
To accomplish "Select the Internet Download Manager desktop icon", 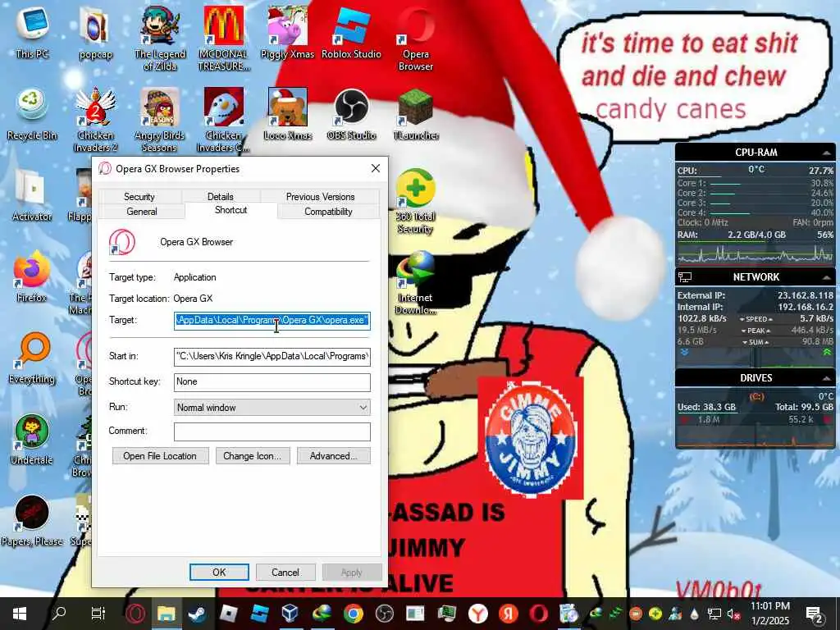I will [x=416, y=283].
